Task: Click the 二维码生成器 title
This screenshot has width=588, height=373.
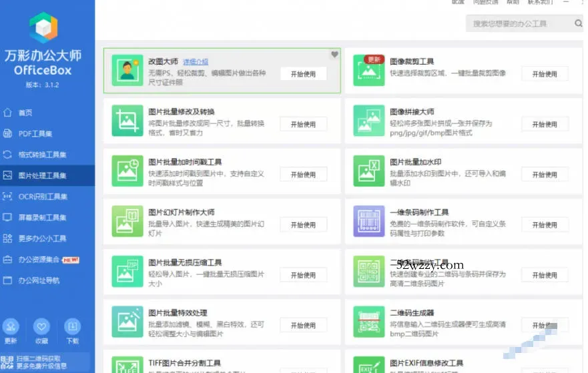Action: 412,312
